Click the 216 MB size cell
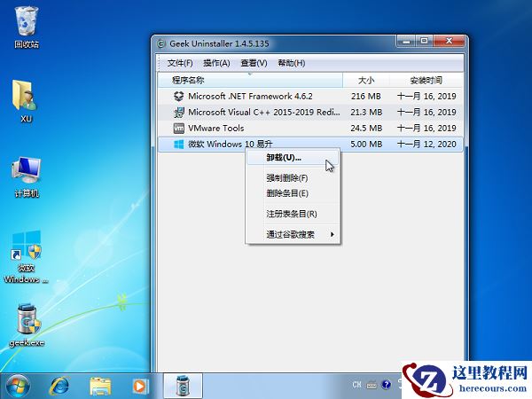This screenshot has height=399, width=532. (365, 97)
